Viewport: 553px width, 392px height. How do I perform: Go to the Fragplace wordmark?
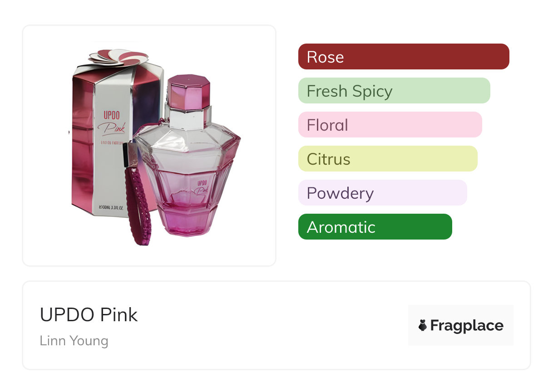coord(466,325)
